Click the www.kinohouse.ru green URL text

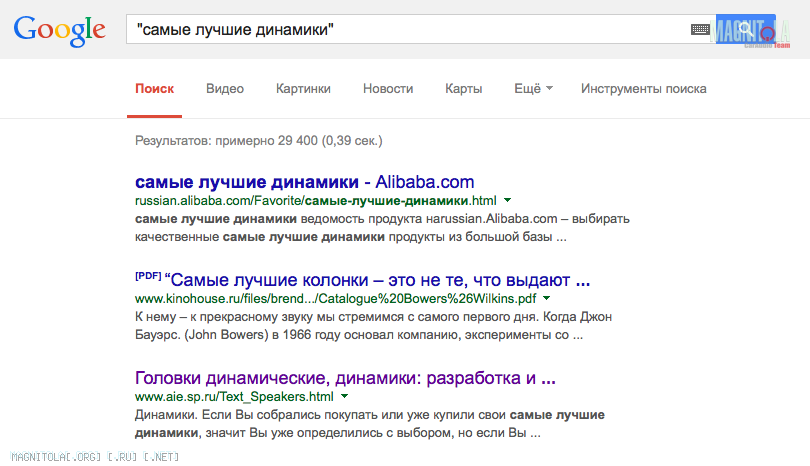335,299
